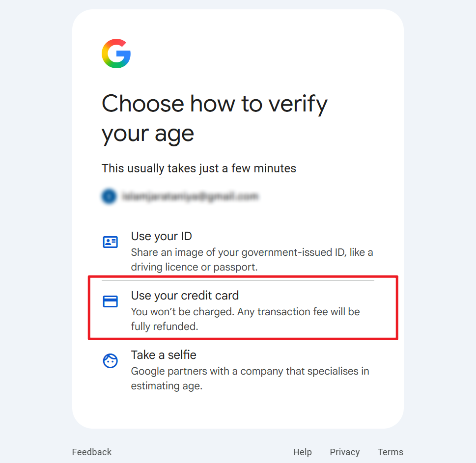Open the Feedback link
The height and width of the screenshot is (463, 476).
click(x=92, y=452)
